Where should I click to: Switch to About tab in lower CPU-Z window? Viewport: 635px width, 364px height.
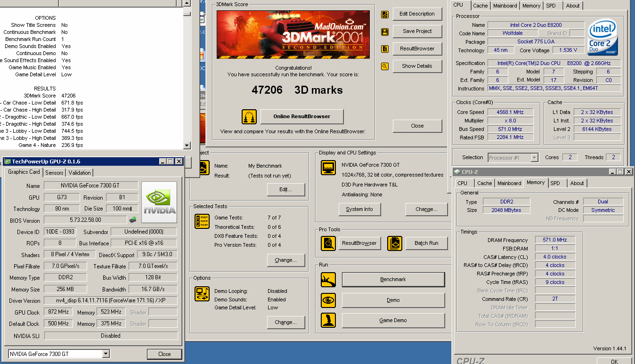tap(577, 183)
